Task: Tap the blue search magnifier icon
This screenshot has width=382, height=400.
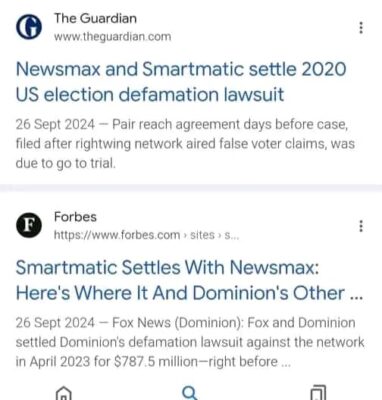Action: 190,393
